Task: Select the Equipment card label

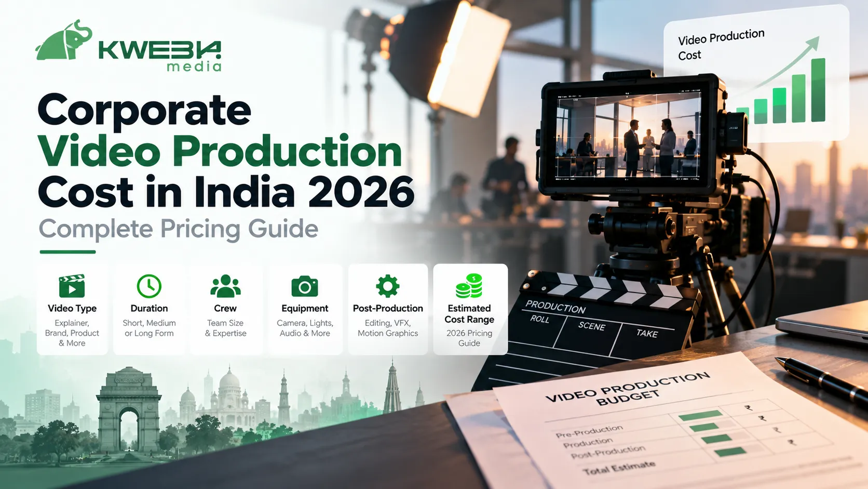Action: tap(305, 308)
